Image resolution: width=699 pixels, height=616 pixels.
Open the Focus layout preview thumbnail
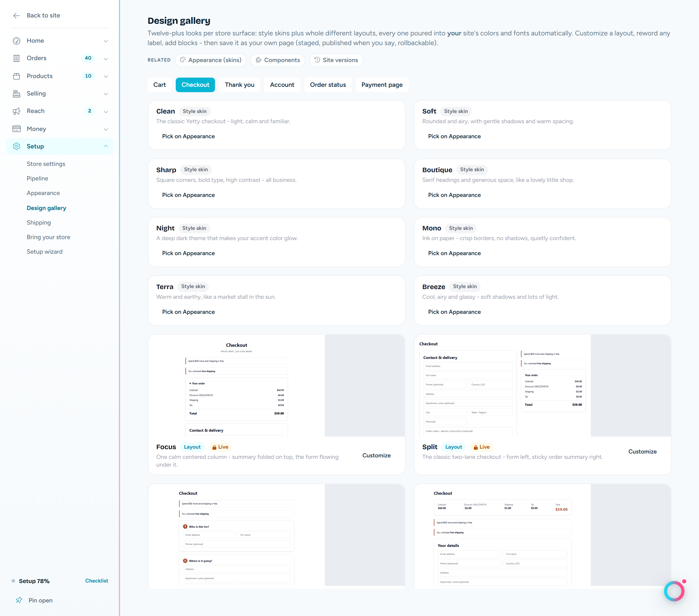(277, 386)
